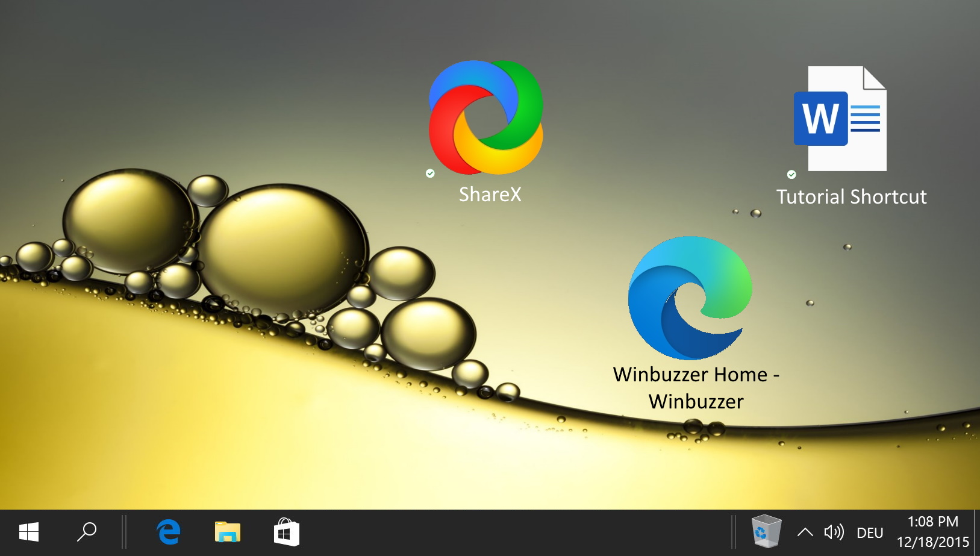Select the ShareX desktop icon
This screenshot has height=556, width=980.
point(485,117)
